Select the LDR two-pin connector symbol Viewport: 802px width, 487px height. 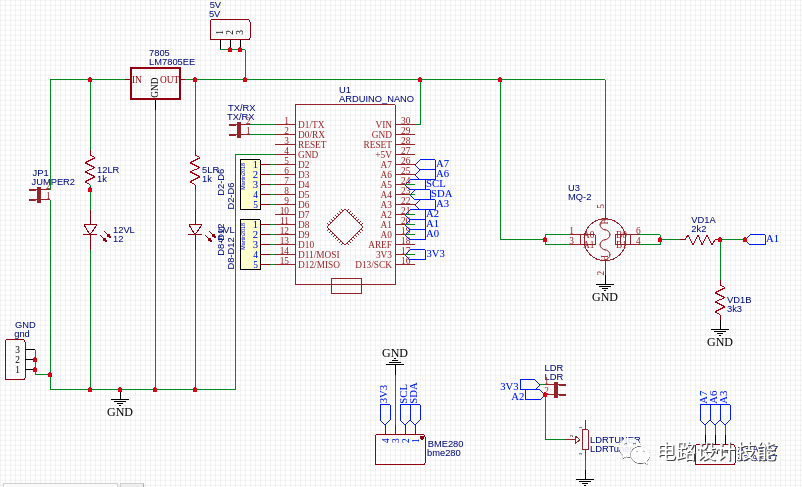point(555,390)
